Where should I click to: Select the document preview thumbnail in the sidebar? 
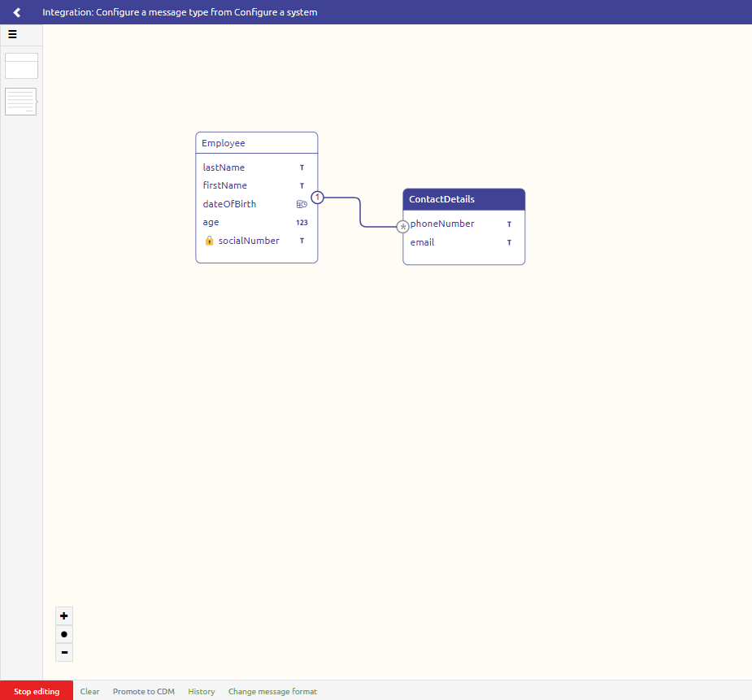[20, 101]
